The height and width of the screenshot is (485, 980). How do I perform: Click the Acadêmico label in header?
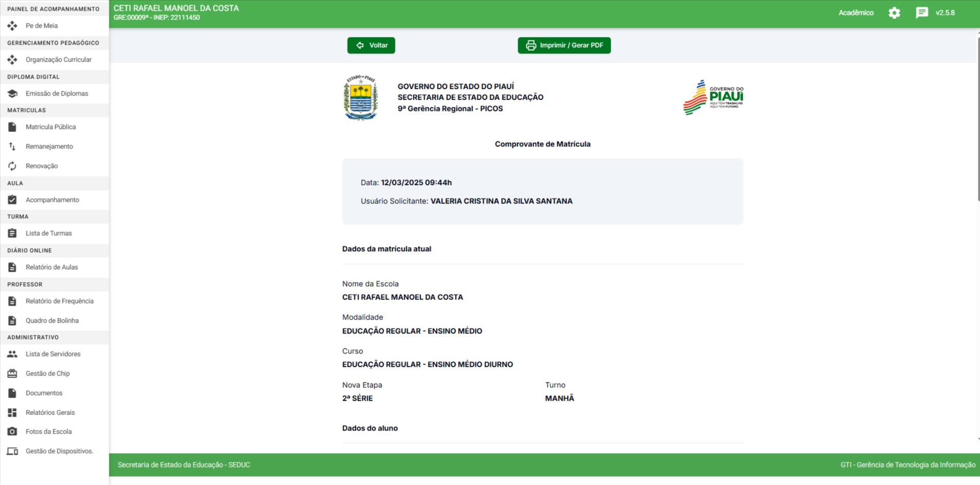856,13
